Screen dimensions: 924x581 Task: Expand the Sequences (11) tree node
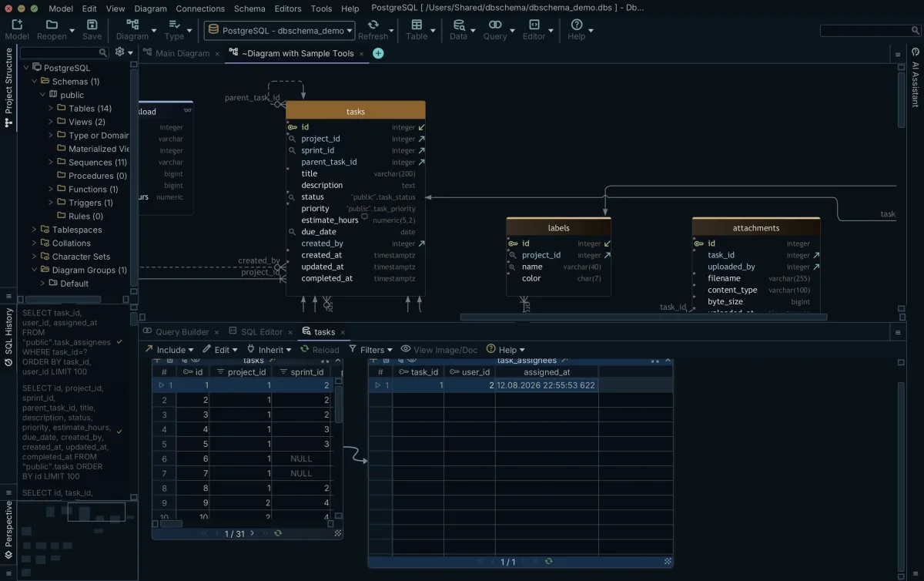pos(51,163)
